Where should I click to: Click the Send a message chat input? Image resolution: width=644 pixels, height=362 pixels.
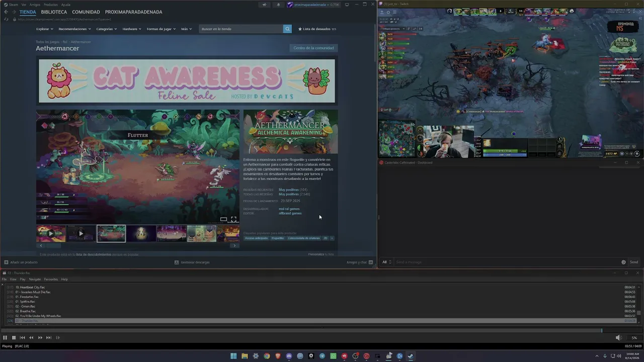pos(507,262)
